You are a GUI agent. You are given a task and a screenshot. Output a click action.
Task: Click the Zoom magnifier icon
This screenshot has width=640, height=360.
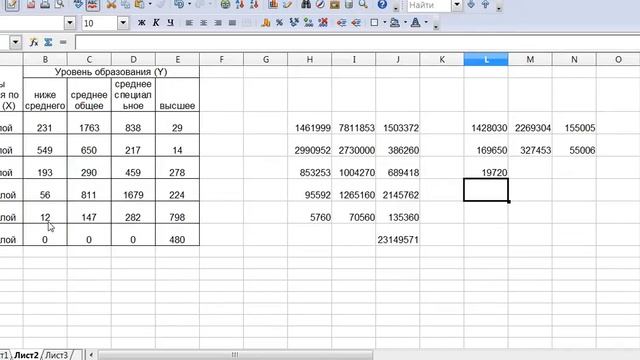pos(363,4)
